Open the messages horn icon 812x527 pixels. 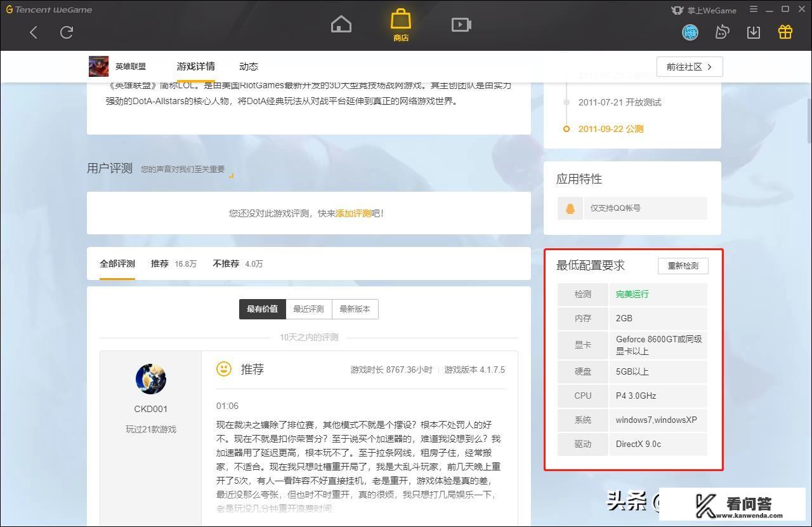[722, 32]
